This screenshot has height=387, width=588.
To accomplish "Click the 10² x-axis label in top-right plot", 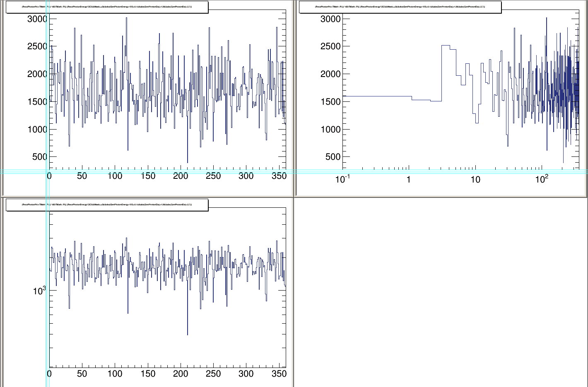I will 541,179.
